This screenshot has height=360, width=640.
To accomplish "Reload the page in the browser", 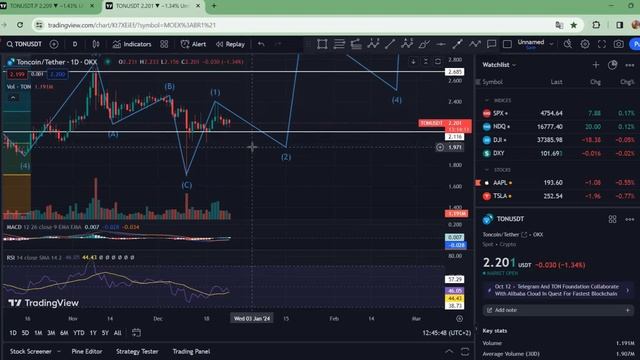I will 20,25.
